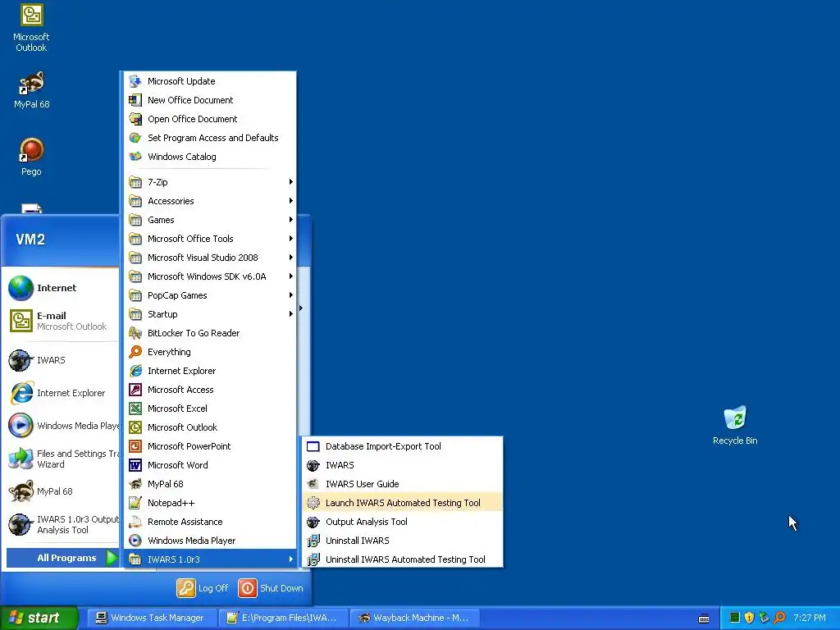Open Database Import-Export Tool
This screenshot has height=630, width=840.
click(402, 446)
